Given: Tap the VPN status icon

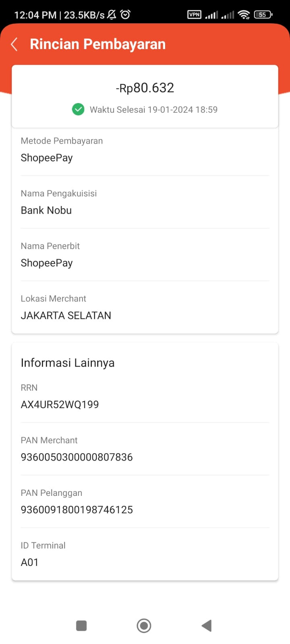Looking at the screenshot, I should pos(194,14).
